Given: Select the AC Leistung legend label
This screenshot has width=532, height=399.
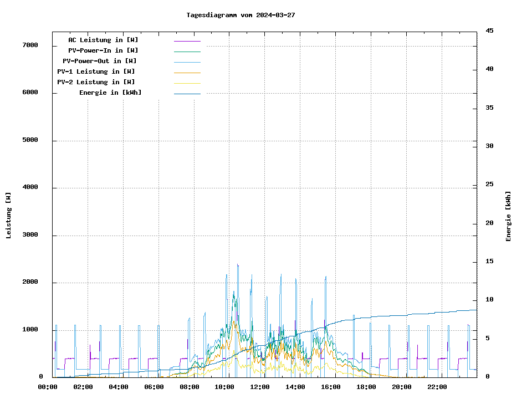Looking at the screenshot, I should (103, 40).
